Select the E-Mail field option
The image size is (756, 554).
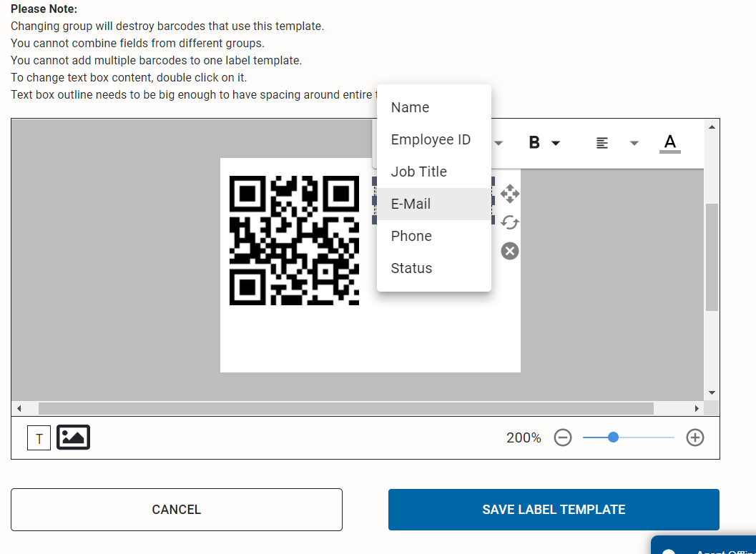[x=434, y=204]
